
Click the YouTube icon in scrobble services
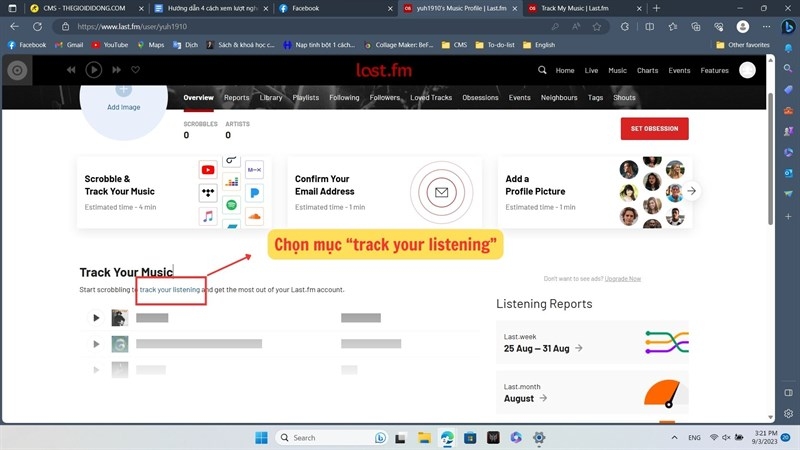pos(208,170)
